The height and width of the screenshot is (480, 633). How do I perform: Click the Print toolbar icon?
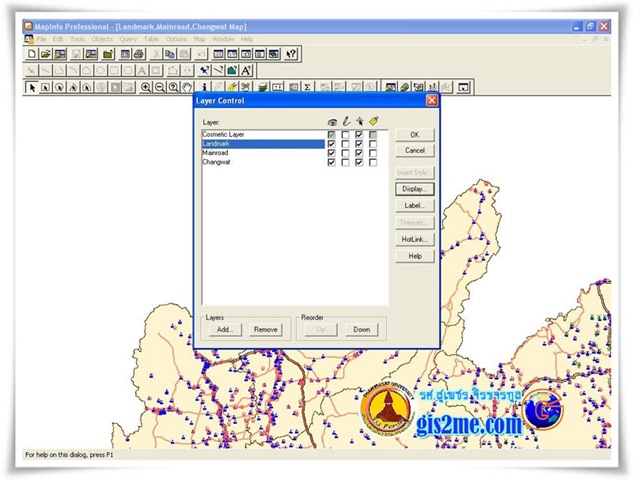click(138, 54)
